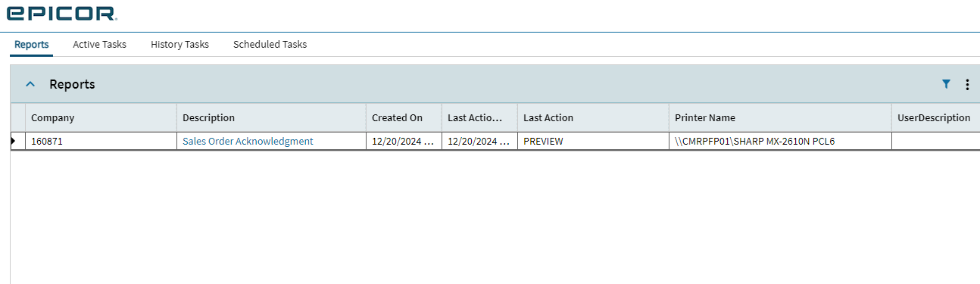Collapse the Reports panel with chevron
Image resolution: width=980 pixels, height=284 pixels.
tap(30, 84)
